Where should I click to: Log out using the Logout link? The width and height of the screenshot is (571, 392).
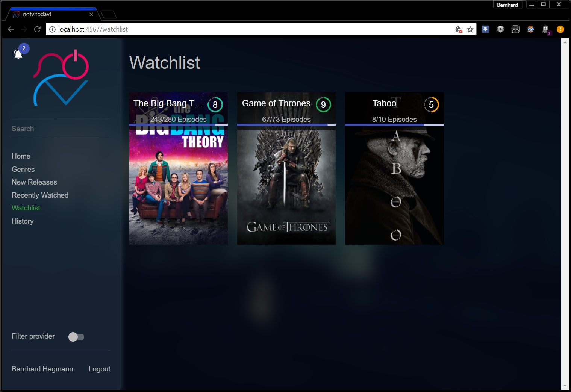[x=99, y=369]
